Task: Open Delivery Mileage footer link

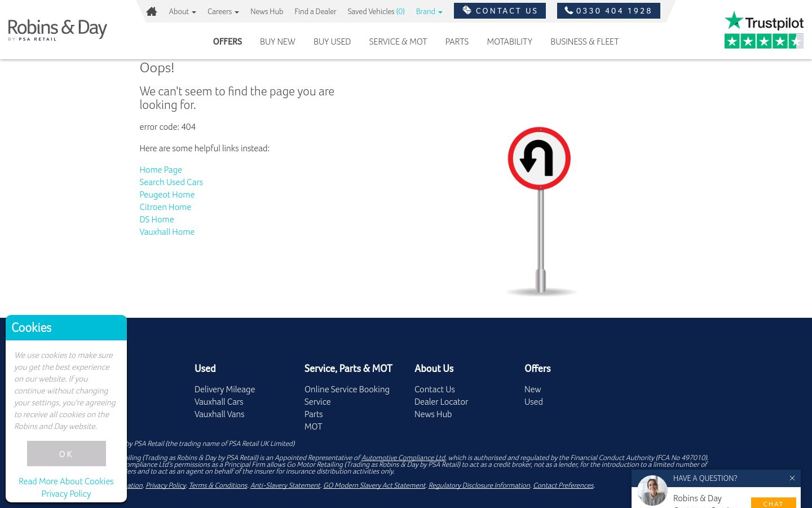Action: tap(224, 389)
